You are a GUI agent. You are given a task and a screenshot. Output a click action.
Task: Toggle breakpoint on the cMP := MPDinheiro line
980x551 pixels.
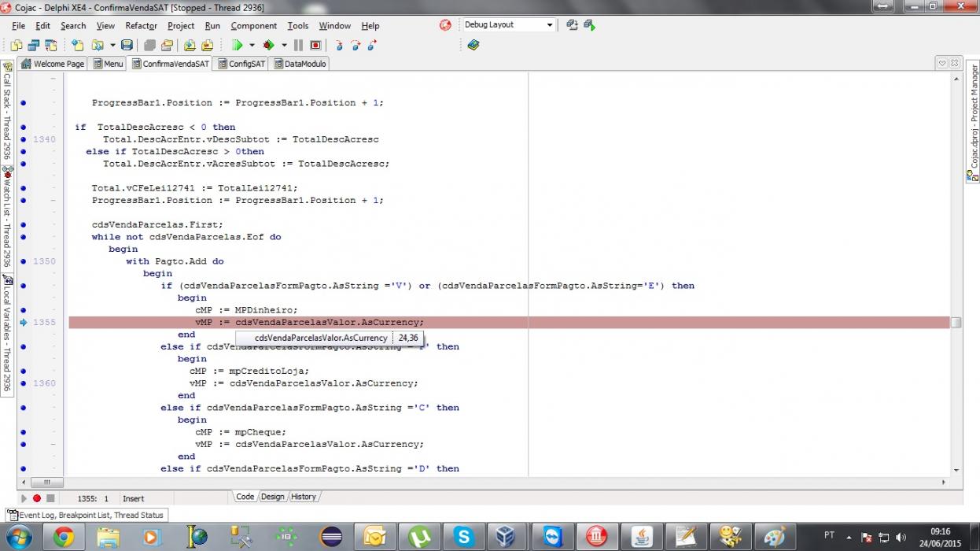(24, 310)
